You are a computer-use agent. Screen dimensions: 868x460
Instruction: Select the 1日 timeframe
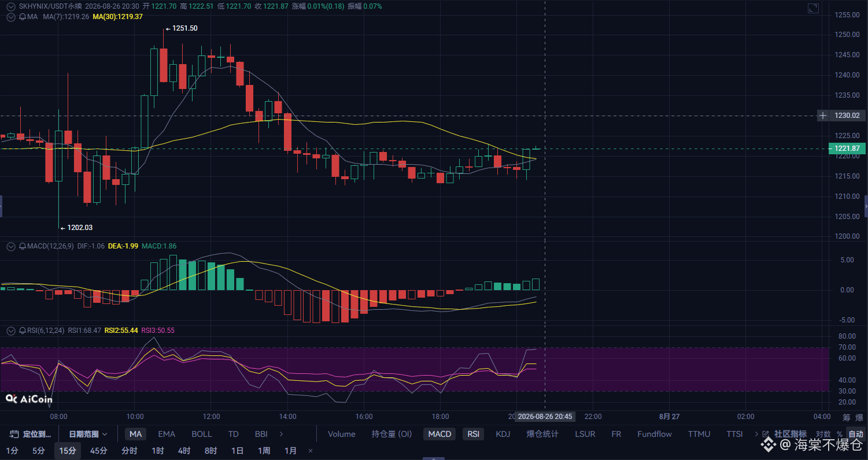[237, 451]
